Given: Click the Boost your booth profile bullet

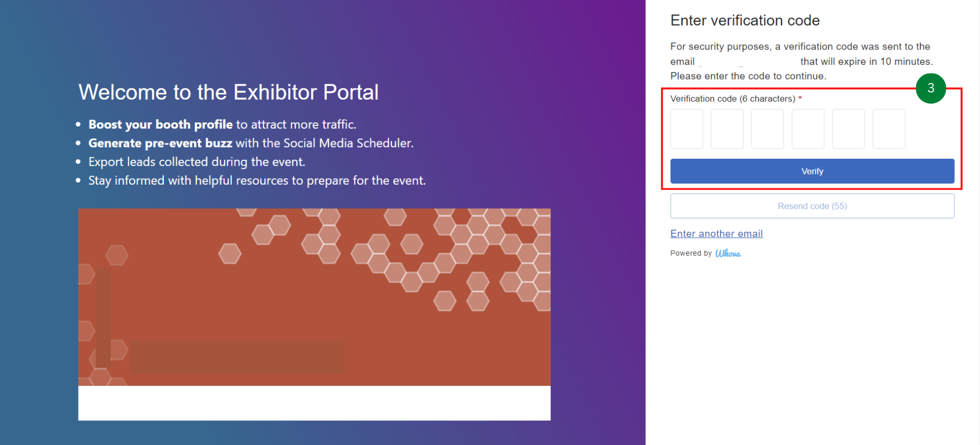Looking at the screenshot, I should point(222,124).
